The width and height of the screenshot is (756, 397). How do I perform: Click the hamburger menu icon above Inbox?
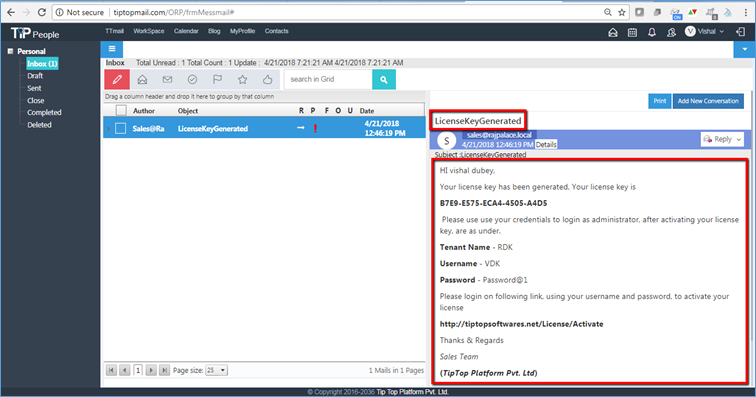(x=112, y=49)
